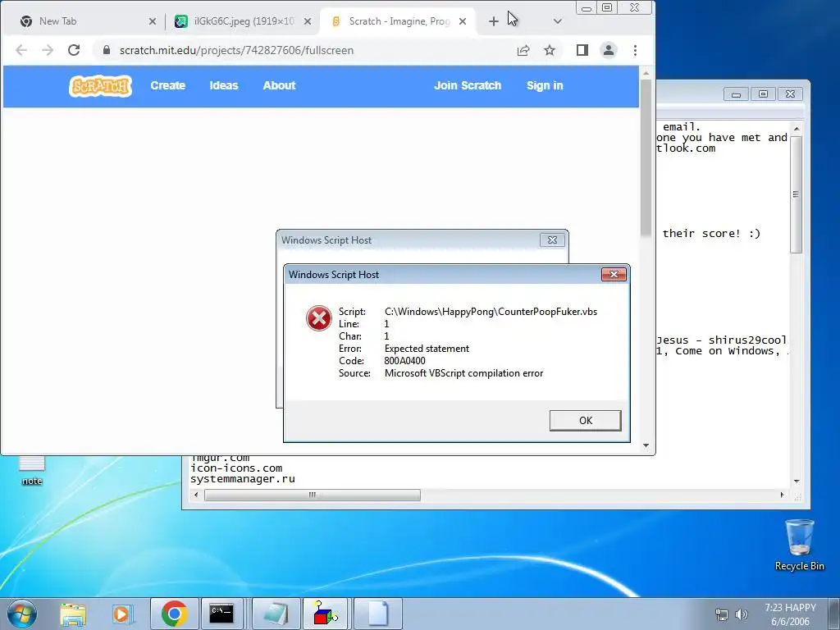
Task: Click the taskbar clock showing 7:23 HAPPY
Action: pos(790,614)
